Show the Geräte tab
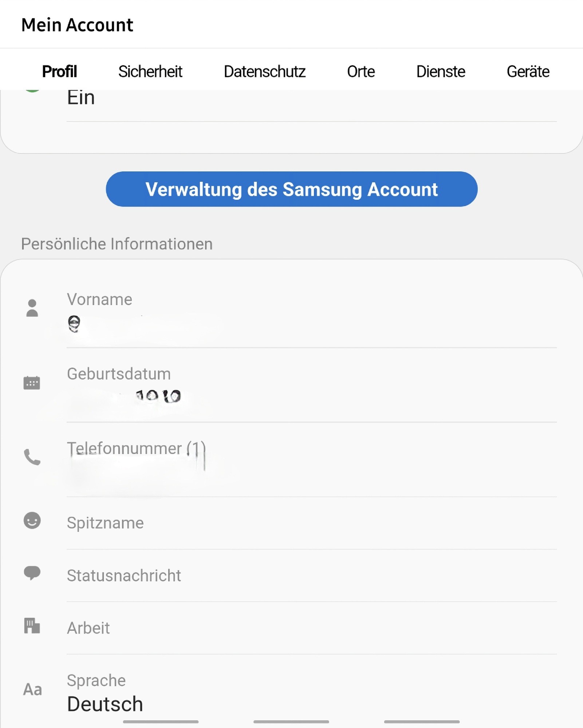583x728 pixels. coord(528,71)
